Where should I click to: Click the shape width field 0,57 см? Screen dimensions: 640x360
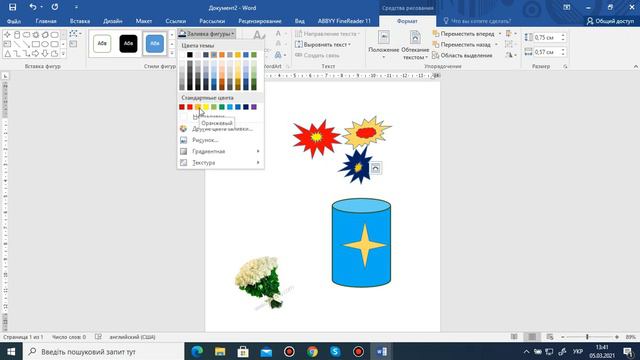pos(547,52)
